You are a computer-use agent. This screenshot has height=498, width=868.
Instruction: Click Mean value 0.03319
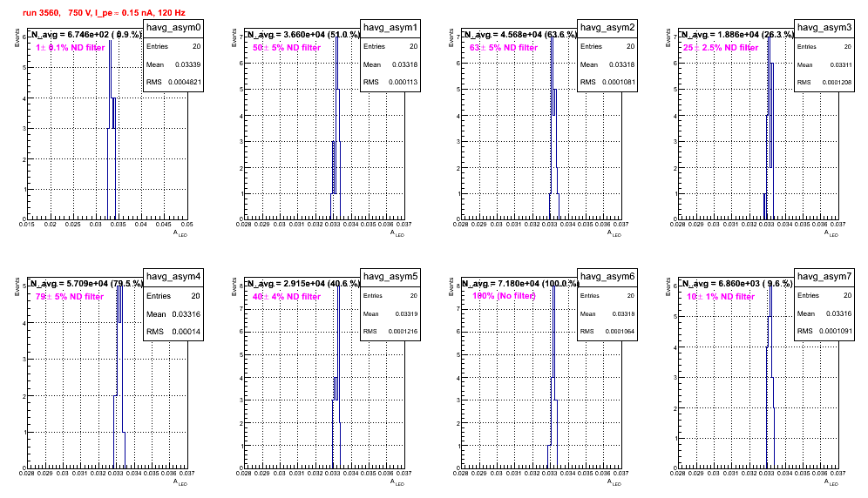(x=406, y=313)
